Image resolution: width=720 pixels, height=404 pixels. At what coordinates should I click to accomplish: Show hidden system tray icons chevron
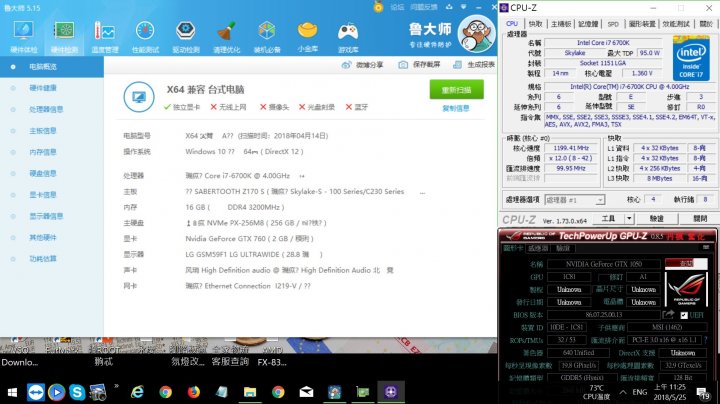(623, 392)
